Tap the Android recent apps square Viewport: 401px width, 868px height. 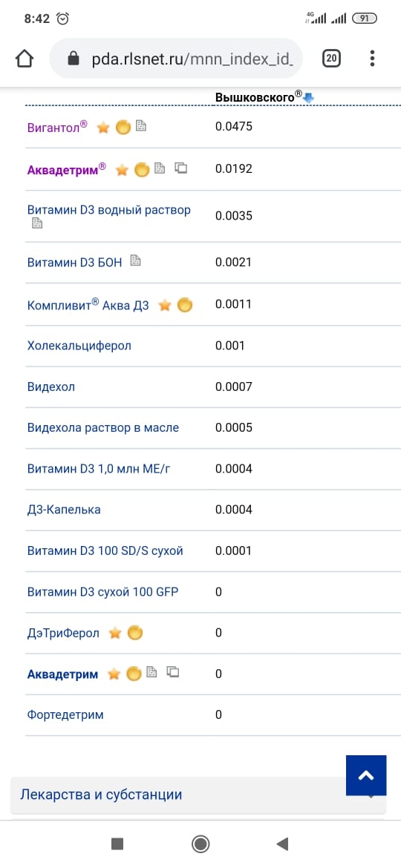click(117, 844)
